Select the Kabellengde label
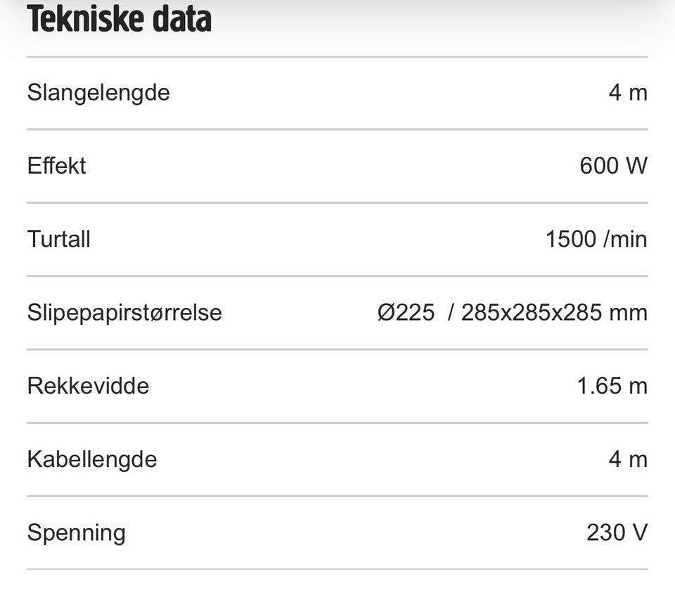The height and width of the screenshot is (616, 675). [92, 460]
